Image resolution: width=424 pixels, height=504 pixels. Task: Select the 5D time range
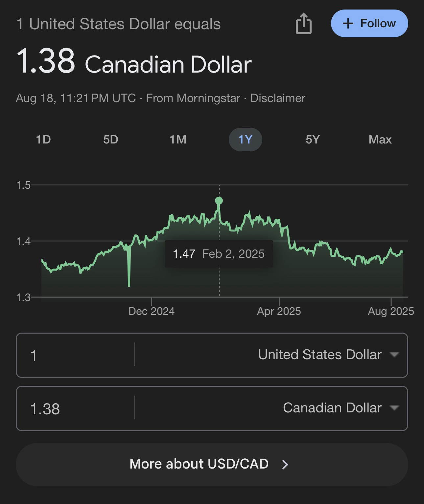[111, 140]
